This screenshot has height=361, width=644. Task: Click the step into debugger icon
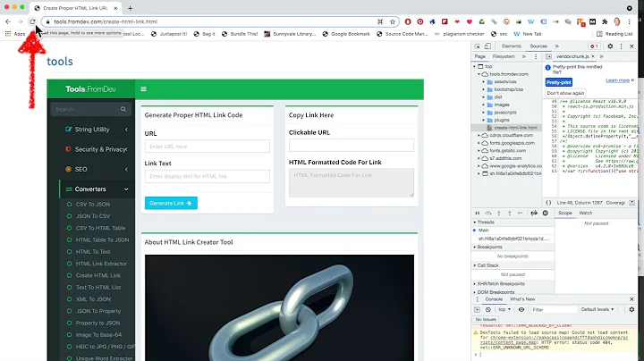tap(498, 213)
